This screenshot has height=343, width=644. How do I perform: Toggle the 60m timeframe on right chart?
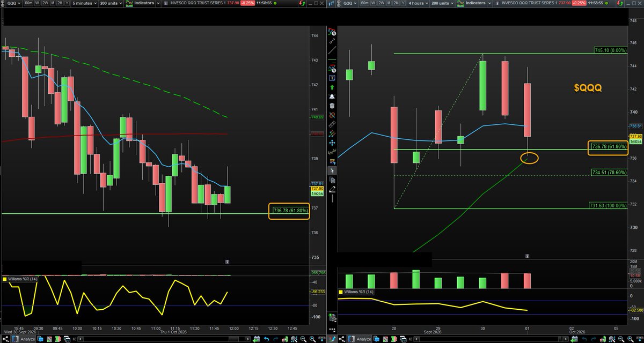364,3
